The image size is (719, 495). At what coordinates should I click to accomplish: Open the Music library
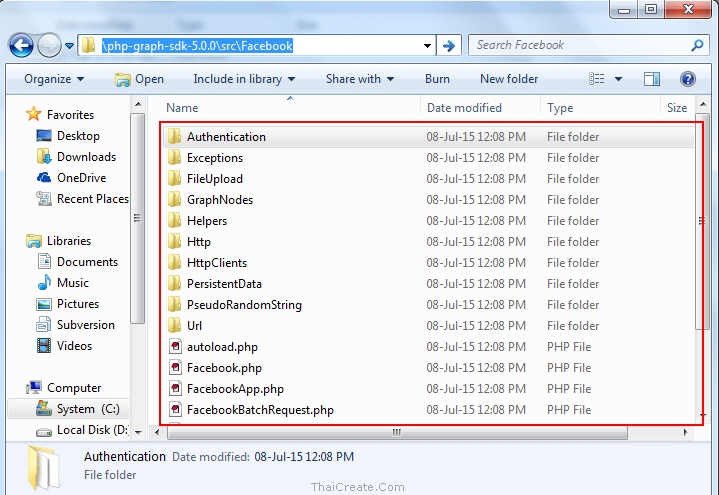click(62, 283)
